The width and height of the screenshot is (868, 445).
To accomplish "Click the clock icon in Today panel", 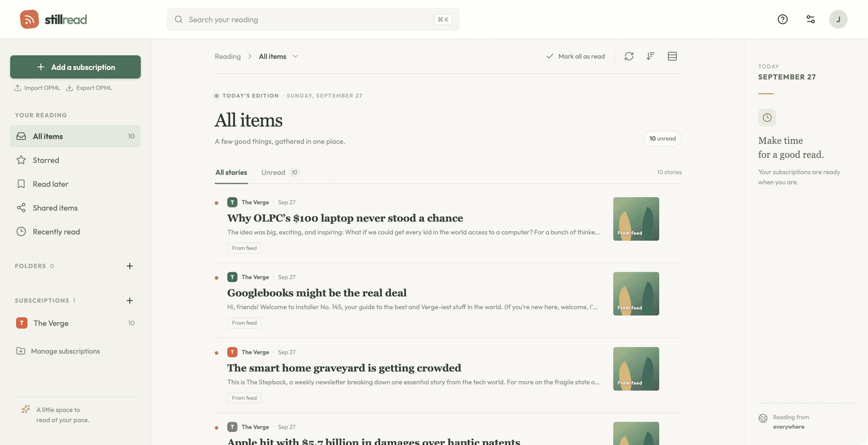I will pos(767,118).
